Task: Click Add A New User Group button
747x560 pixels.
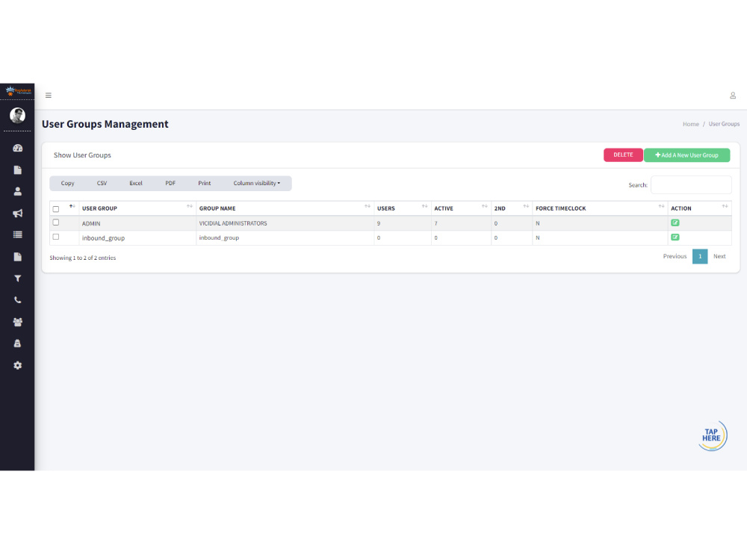Action: tap(686, 155)
